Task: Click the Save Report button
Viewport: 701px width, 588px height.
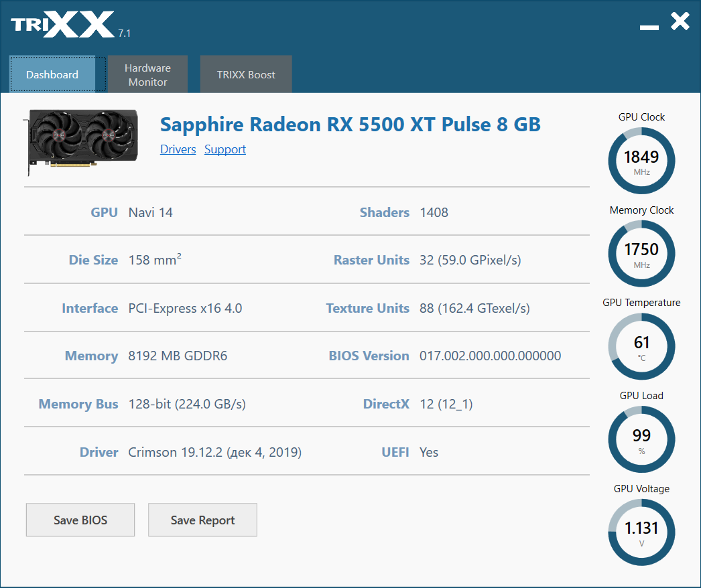Action: coord(202,520)
